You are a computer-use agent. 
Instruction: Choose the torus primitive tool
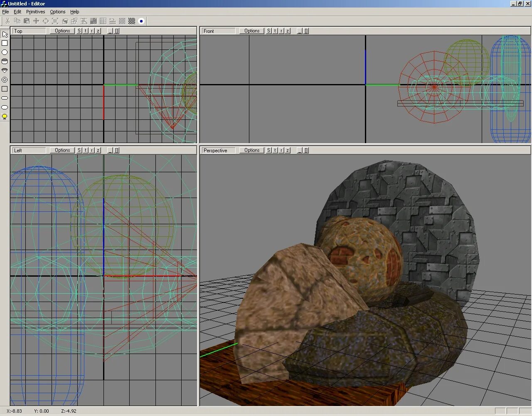[5, 79]
